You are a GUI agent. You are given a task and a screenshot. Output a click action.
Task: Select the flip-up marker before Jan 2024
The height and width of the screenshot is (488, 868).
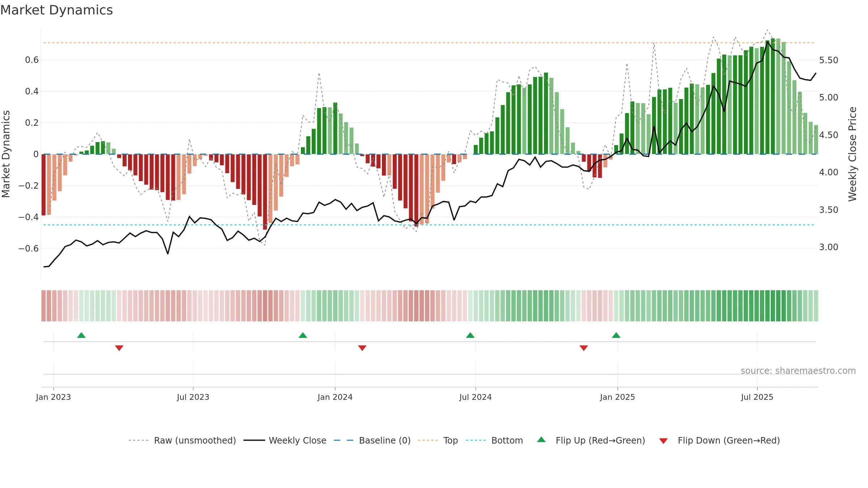[x=303, y=335]
